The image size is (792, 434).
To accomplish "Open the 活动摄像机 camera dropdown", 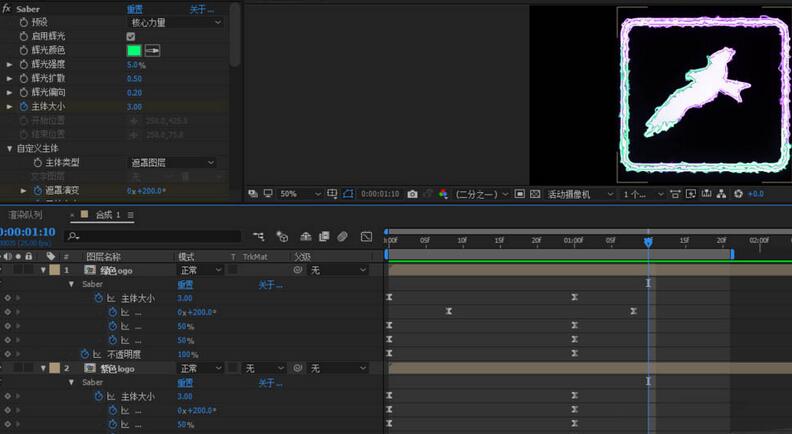I will (x=578, y=194).
